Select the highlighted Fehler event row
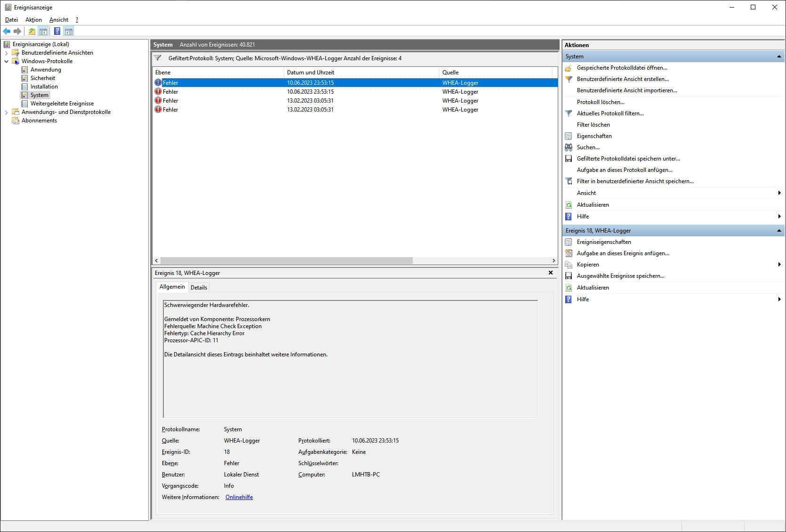This screenshot has height=532, width=786. point(355,83)
